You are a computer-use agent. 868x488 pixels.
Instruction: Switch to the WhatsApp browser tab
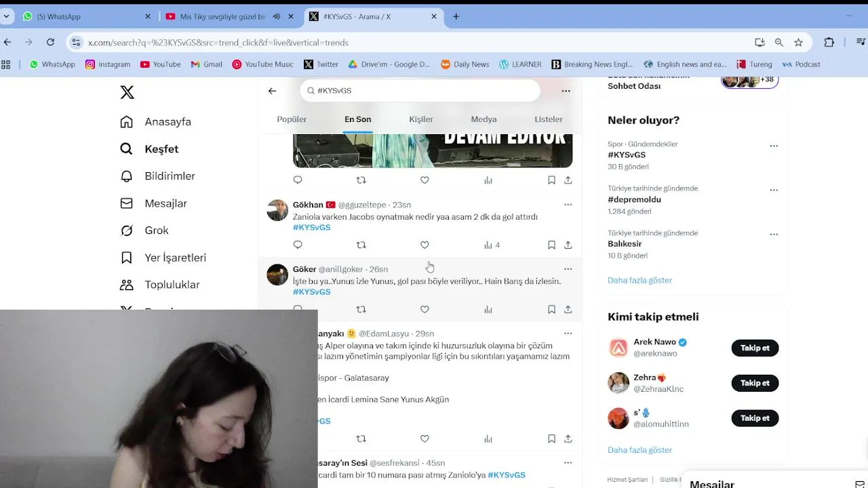point(86,16)
